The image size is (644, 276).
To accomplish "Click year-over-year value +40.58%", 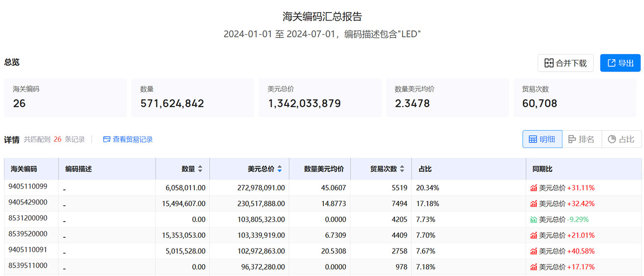I will [x=581, y=251].
